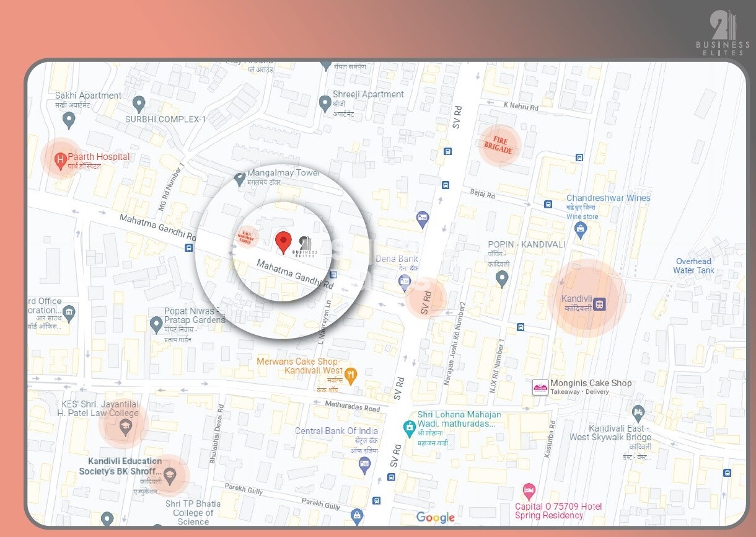
Task: Click the Google logo
Action: (436, 517)
